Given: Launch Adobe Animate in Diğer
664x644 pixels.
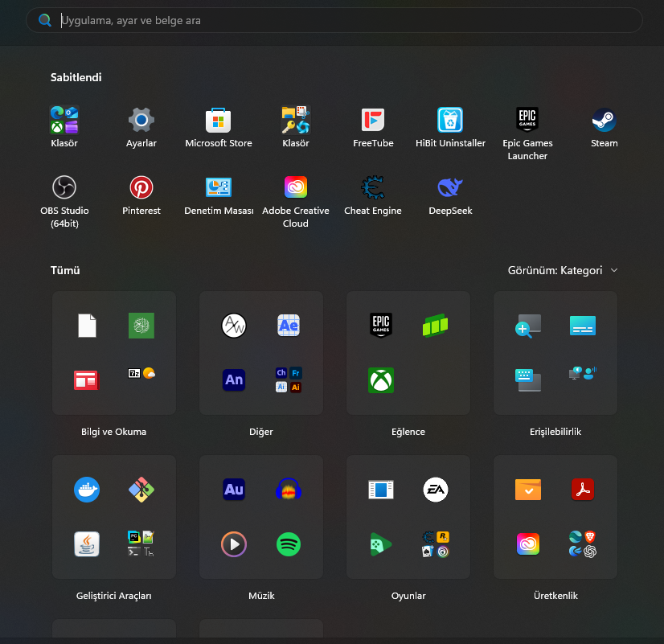Looking at the screenshot, I should 234,379.
